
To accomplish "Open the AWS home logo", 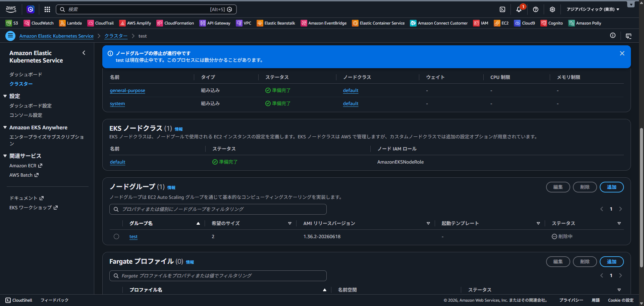I will click(11, 9).
